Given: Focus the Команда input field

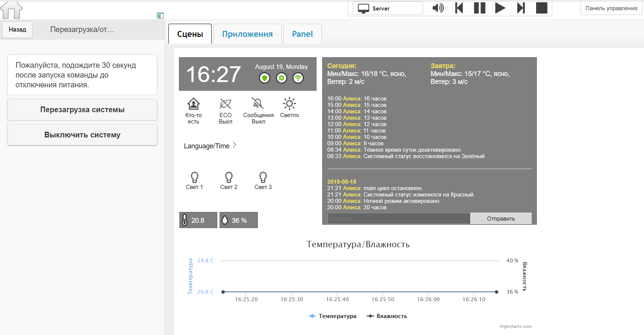Looking at the screenshot, I should click(399, 219).
